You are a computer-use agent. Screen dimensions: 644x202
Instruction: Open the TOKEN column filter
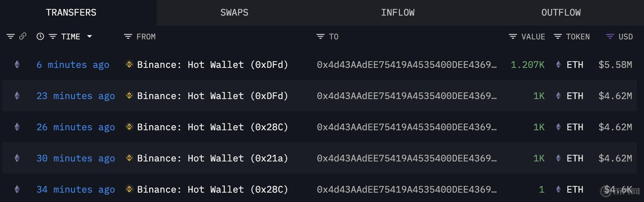tap(558, 36)
